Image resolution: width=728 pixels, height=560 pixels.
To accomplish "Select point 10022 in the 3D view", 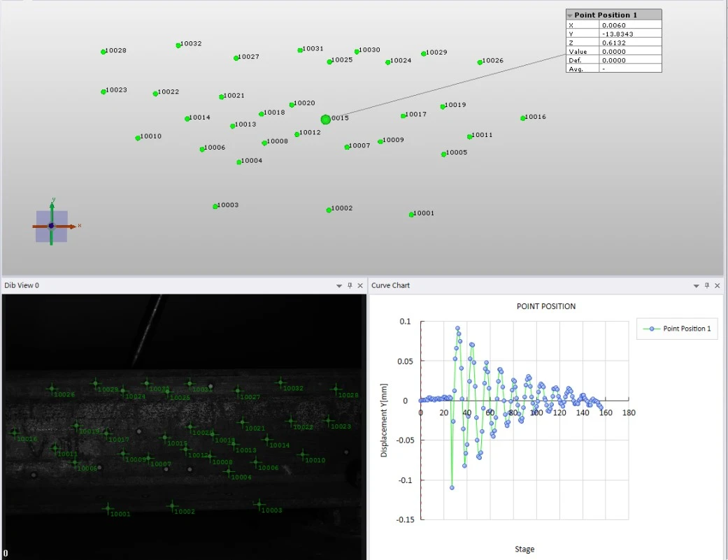I will click(x=155, y=94).
